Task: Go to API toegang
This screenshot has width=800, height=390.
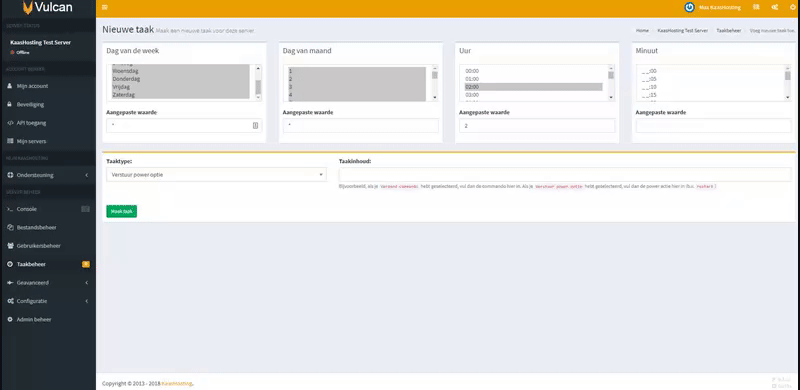Action: [x=32, y=123]
